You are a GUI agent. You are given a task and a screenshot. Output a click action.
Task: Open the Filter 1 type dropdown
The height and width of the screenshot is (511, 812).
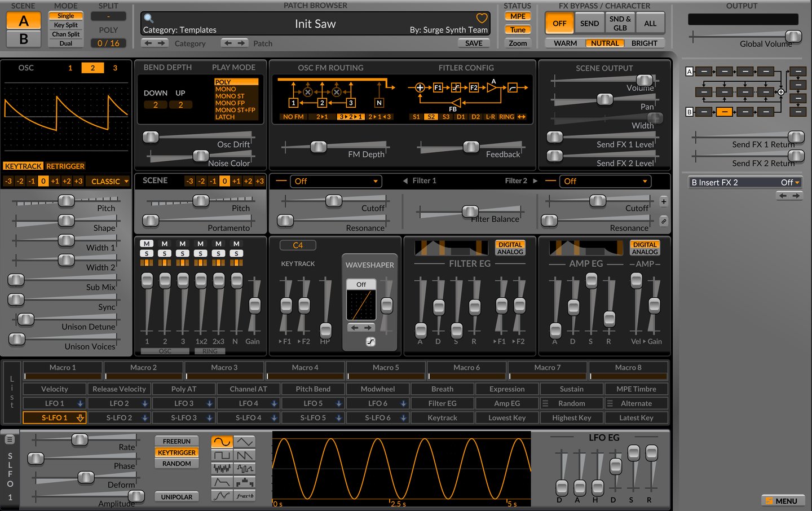[x=336, y=181]
